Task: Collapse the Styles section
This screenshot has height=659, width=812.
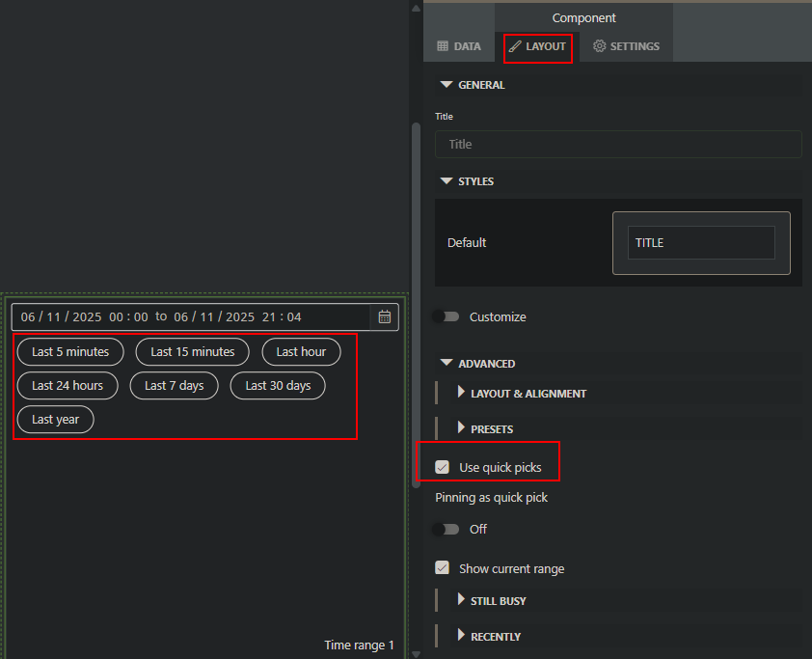Action: click(x=447, y=181)
